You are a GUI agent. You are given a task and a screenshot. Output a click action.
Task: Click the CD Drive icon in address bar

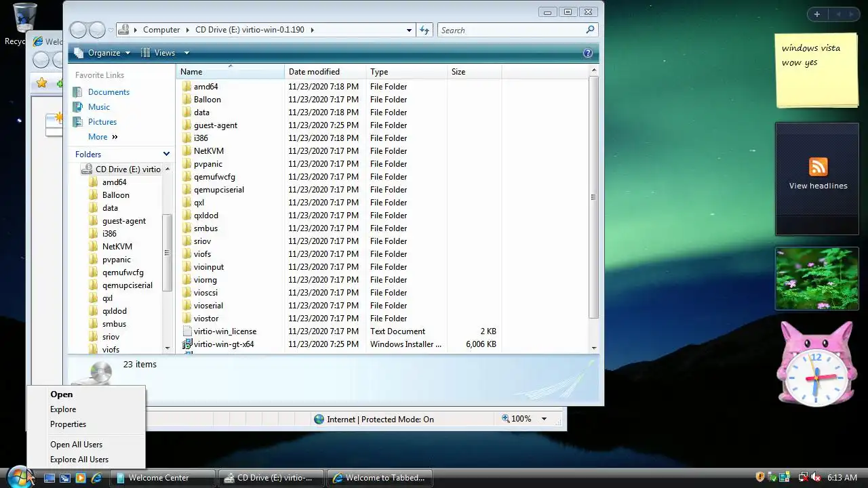pos(123,30)
